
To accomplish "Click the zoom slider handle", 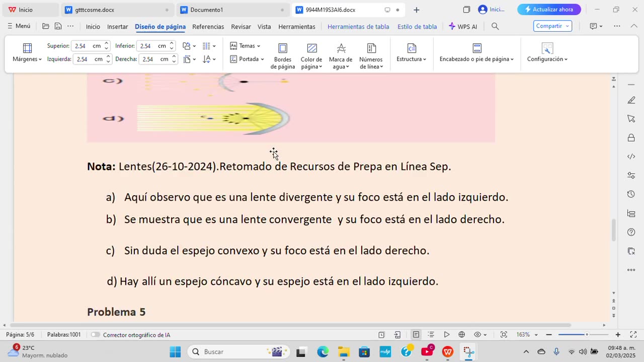I will 587,335.
